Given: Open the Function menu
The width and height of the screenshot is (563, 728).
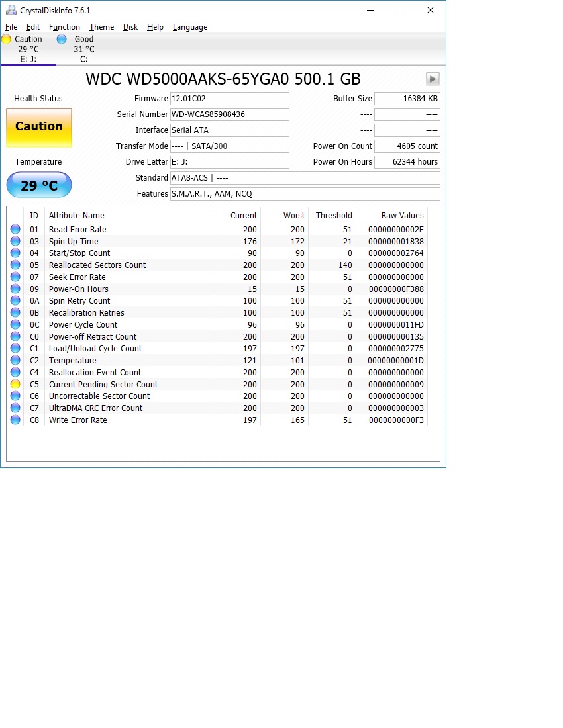Looking at the screenshot, I should [64, 27].
